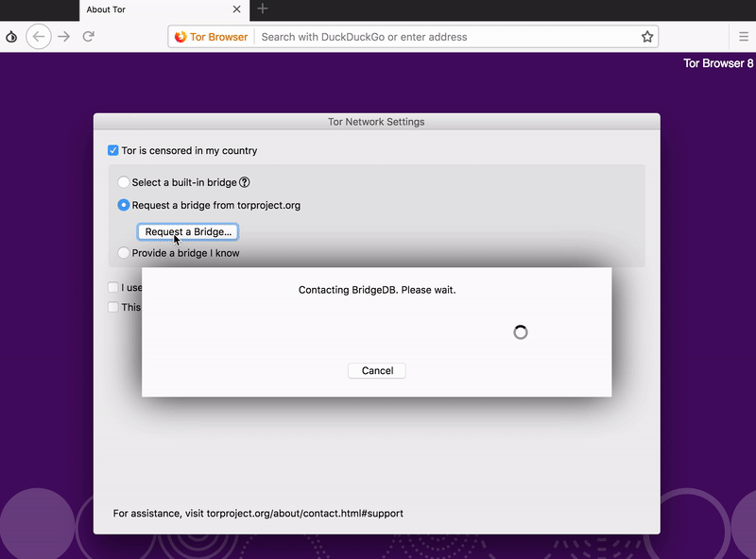Click the Request a Bridge... button
Screen dimensions: 756x559
(188, 231)
